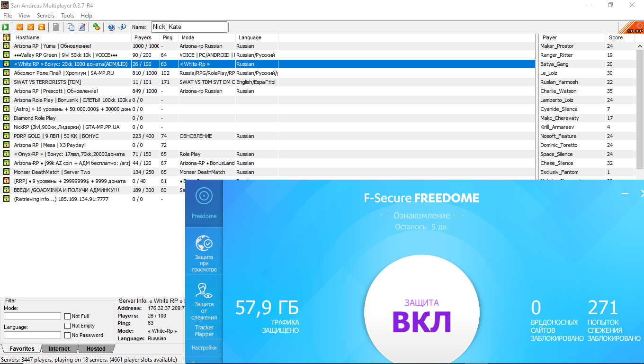Image resolution: width=644 pixels, height=364 pixels.
Task: Click the Mode filter input field
Action: coord(32,316)
